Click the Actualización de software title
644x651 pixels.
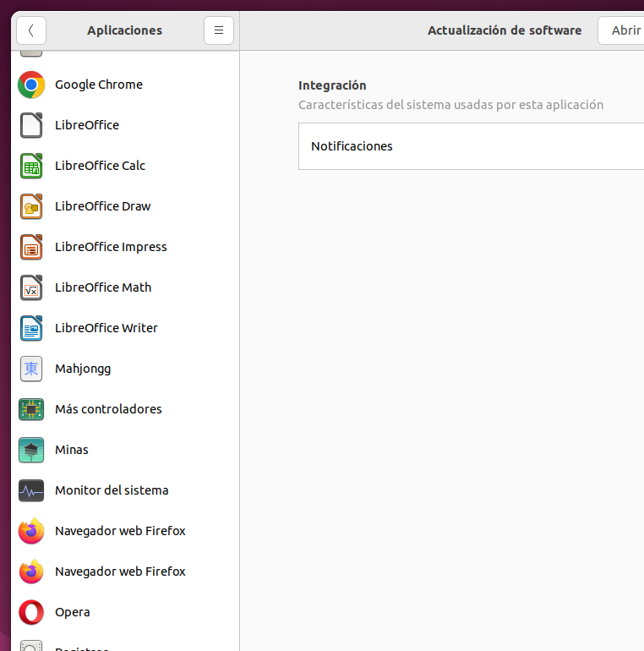coord(505,30)
